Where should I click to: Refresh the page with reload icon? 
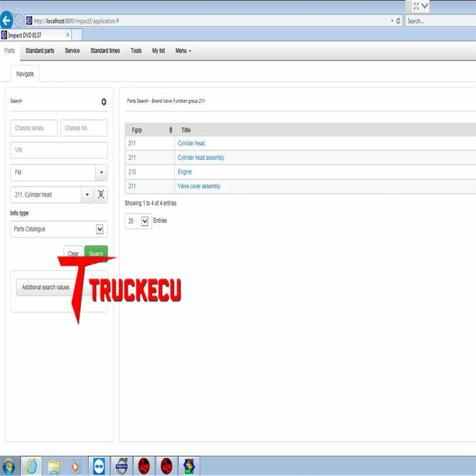[x=398, y=21]
